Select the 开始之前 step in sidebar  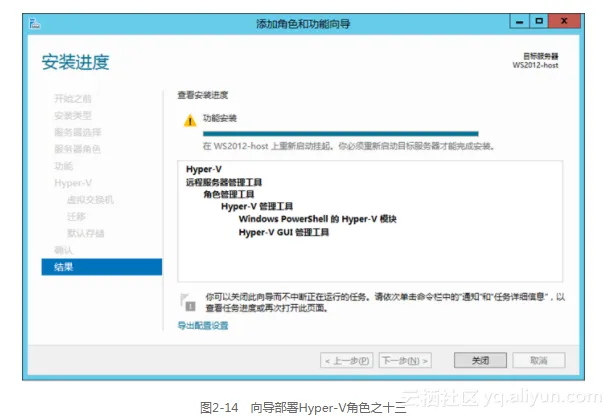(x=73, y=99)
